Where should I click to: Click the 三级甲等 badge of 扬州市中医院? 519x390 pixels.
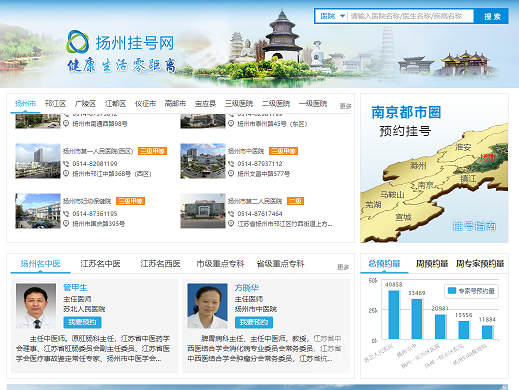pyautogui.click(x=283, y=151)
